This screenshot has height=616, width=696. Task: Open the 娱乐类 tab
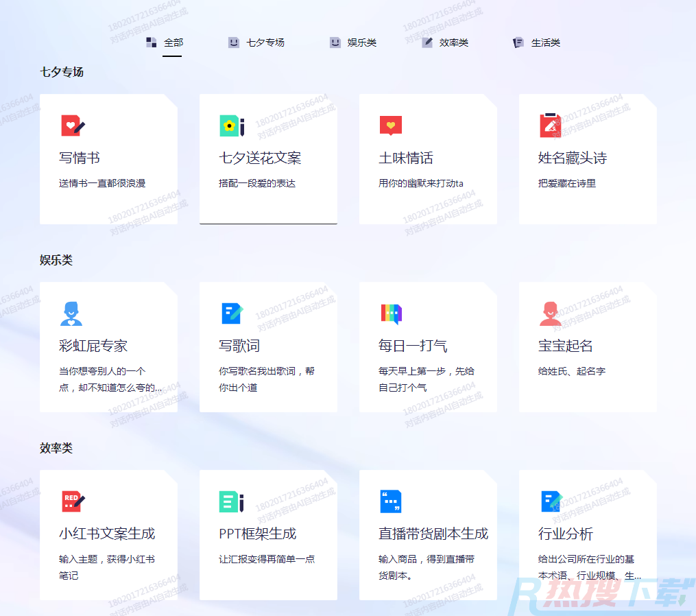361,43
